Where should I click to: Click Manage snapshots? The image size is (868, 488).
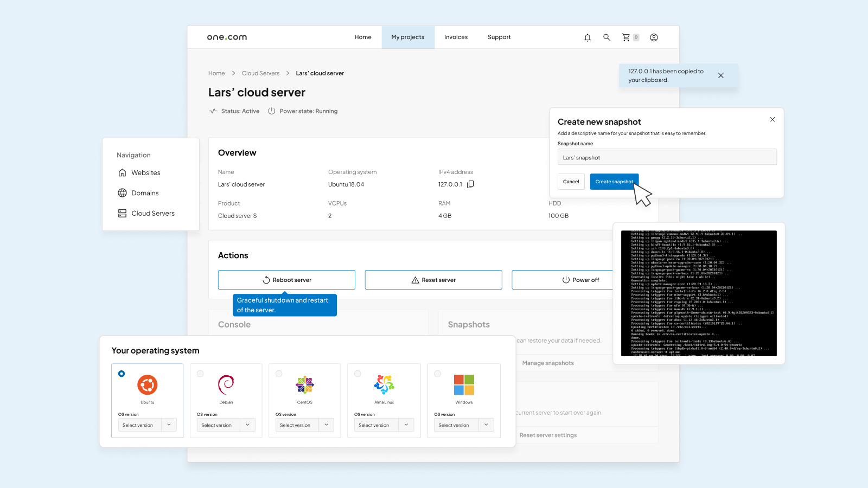[548, 363]
